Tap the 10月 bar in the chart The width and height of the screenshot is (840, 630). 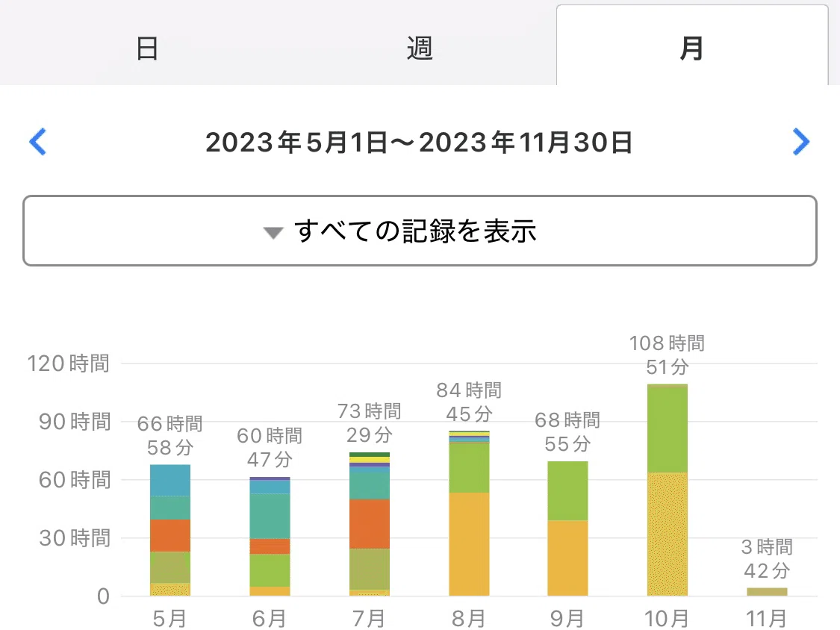[667, 490]
